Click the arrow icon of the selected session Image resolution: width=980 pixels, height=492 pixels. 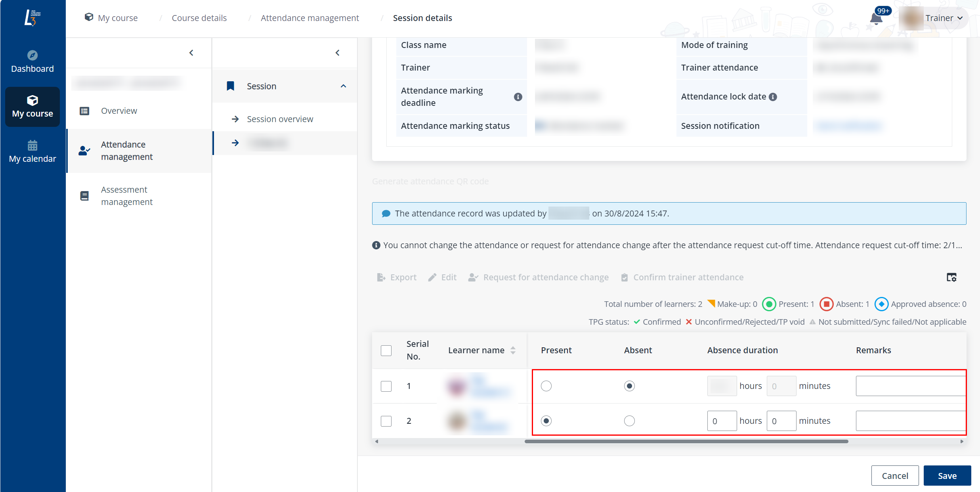(x=235, y=143)
